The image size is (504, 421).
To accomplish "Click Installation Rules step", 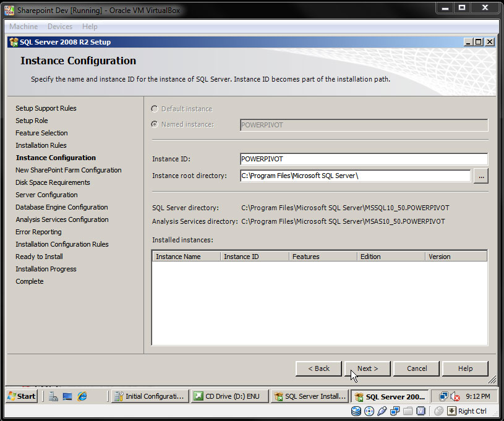I will [x=41, y=145].
